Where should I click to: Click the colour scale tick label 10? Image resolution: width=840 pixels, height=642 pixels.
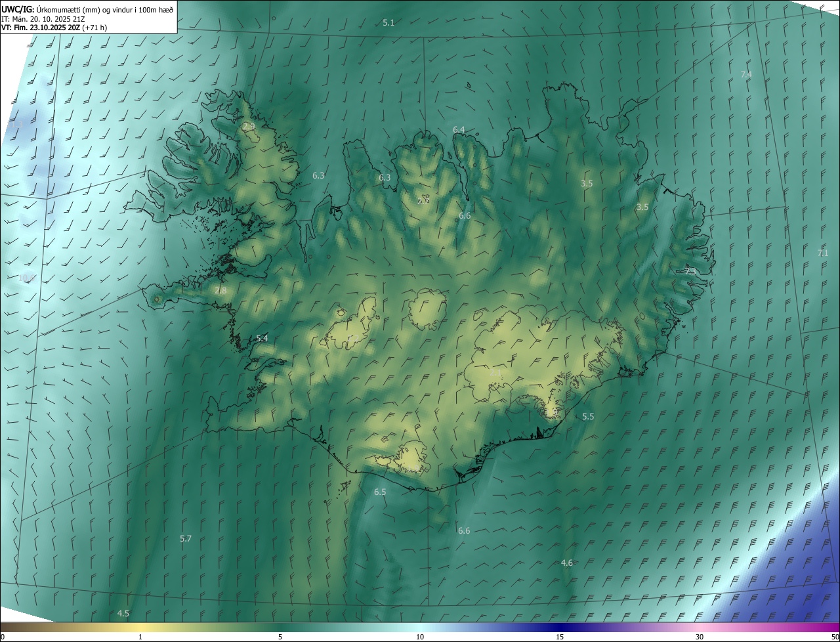[x=420, y=637]
